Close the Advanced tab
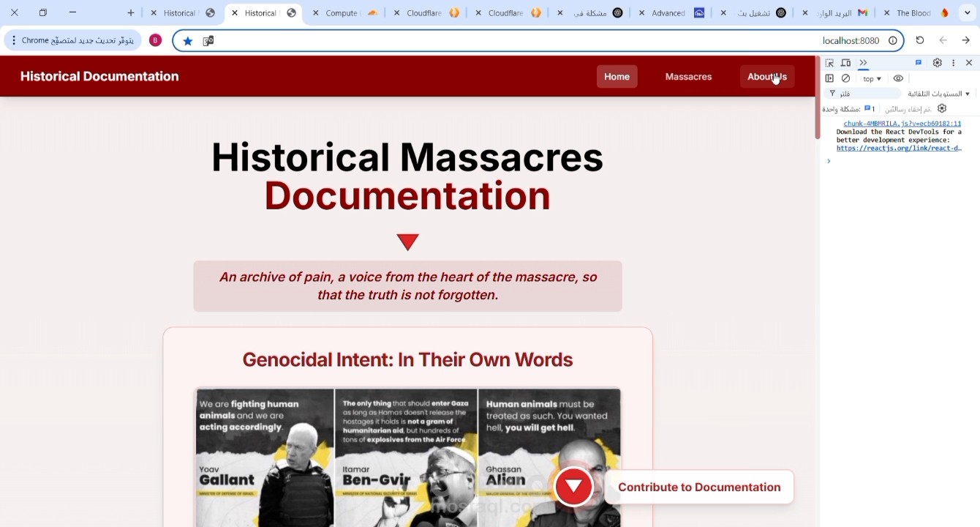Image resolution: width=980 pixels, height=527 pixels. (x=641, y=13)
